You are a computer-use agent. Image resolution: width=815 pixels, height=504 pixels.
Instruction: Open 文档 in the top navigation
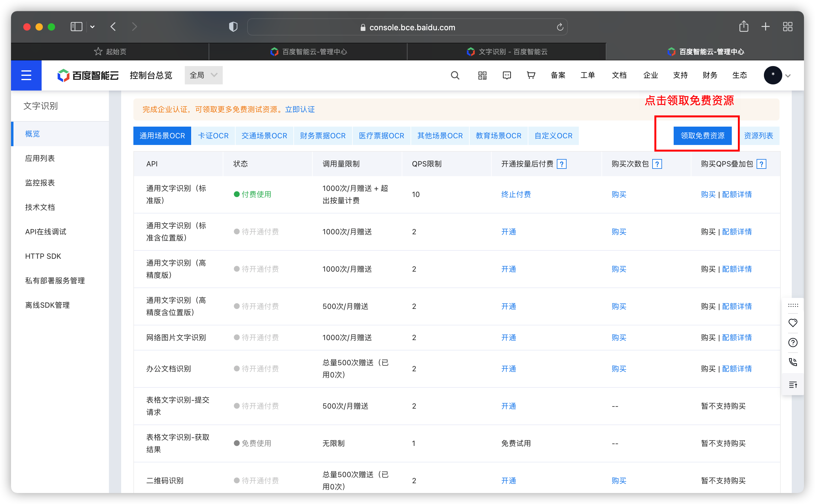click(619, 75)
